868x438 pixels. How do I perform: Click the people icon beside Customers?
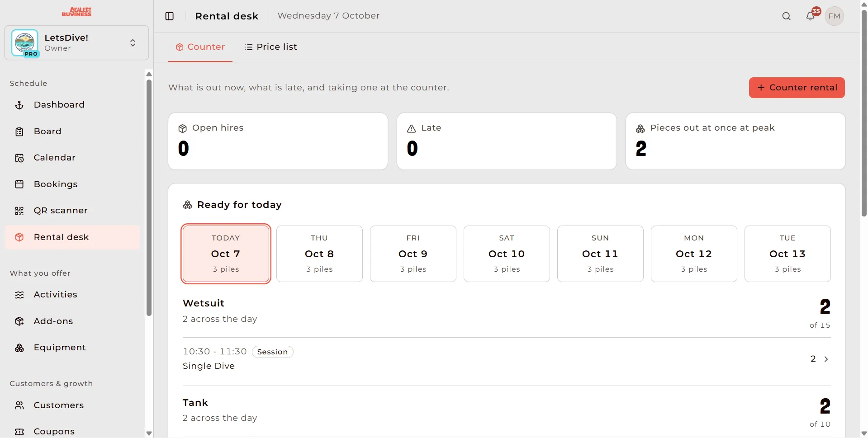(19, 405)
